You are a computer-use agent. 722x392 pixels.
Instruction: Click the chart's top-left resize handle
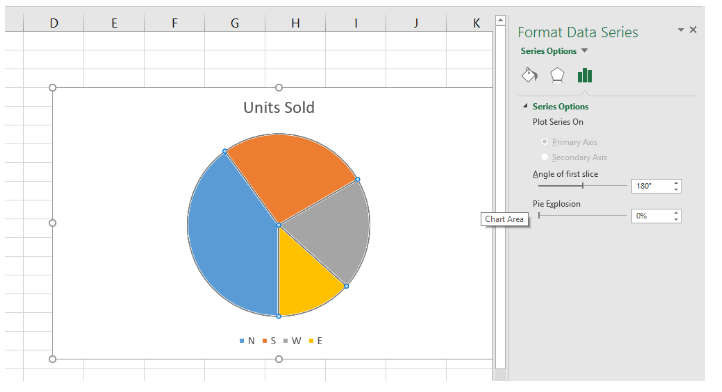point(52,88)
